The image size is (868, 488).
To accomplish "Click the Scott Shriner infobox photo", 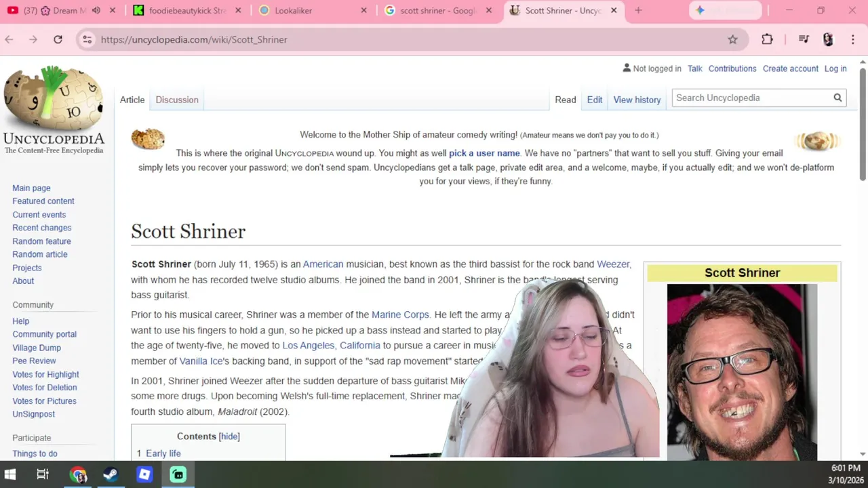I will point(742,372).
